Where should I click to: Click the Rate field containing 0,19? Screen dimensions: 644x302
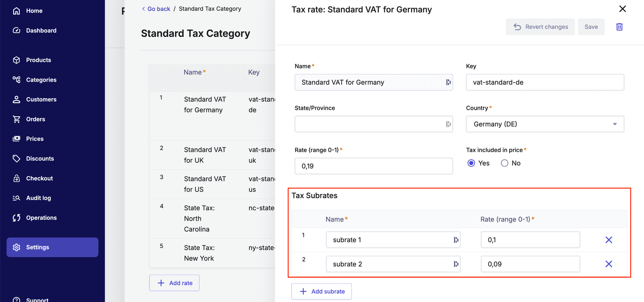(374, 166)
